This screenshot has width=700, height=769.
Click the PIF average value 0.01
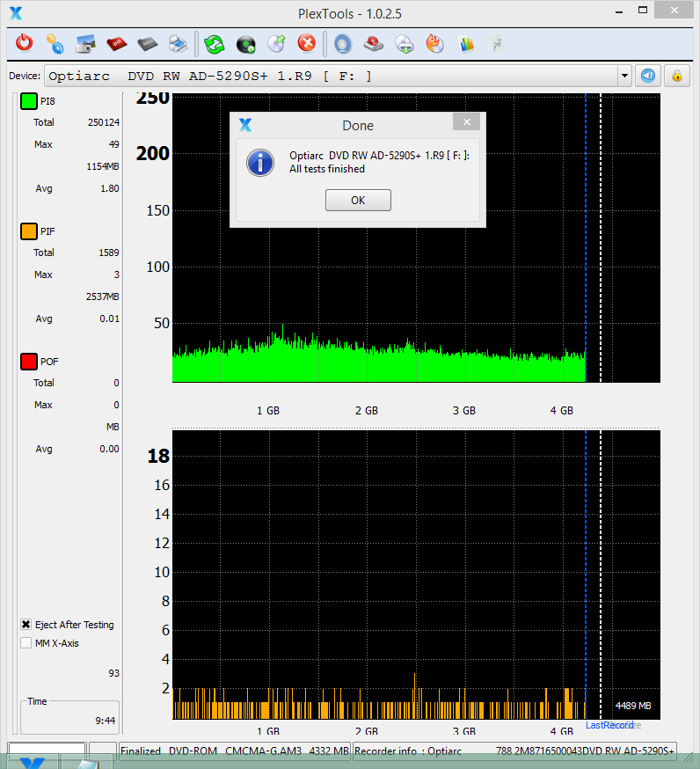pyautogui.click(x=109, y=319)
